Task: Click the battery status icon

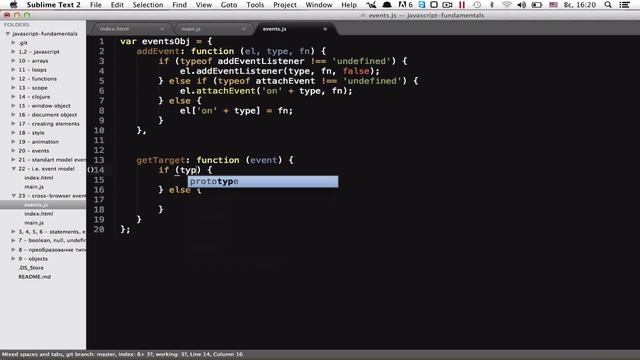Action: [537, 5]
